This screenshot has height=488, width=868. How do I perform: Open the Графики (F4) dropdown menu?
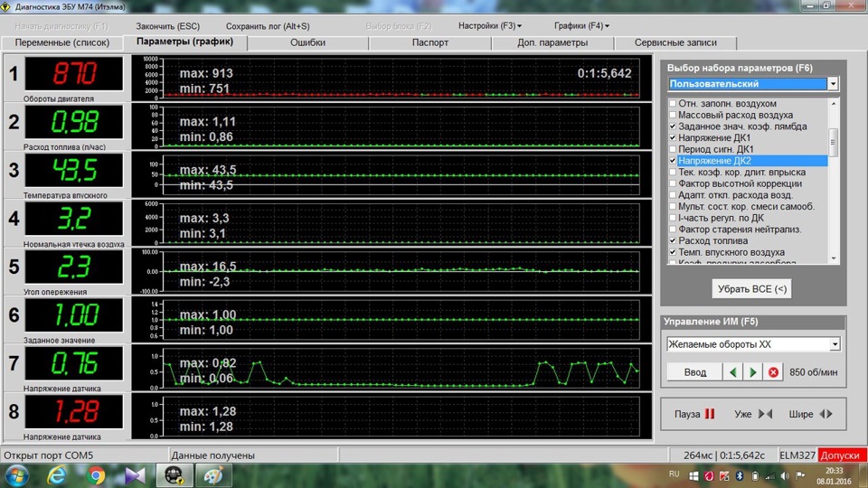point(581,26)
